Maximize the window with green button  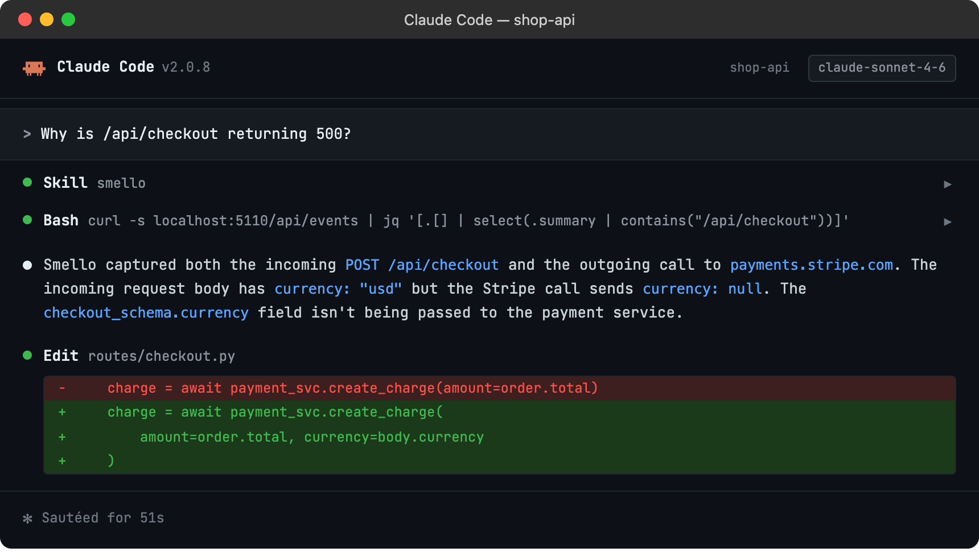click(x=68, y=19)
